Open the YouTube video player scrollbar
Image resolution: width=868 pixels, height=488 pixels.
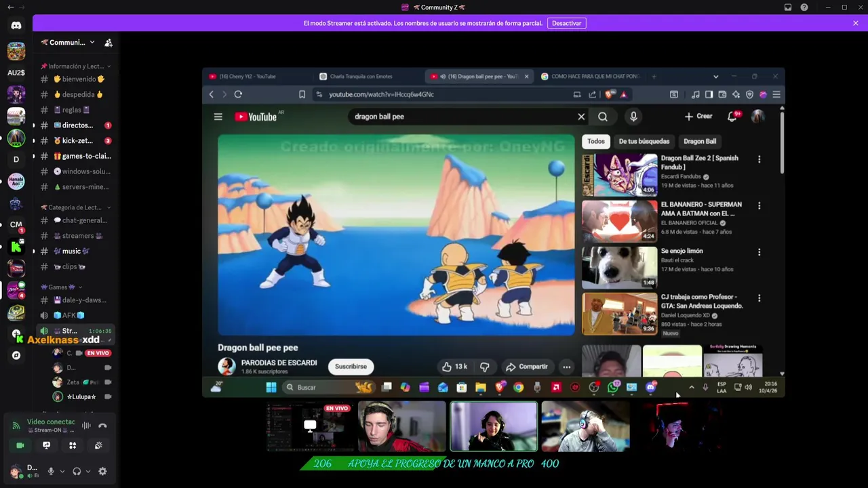coord(782,142)
